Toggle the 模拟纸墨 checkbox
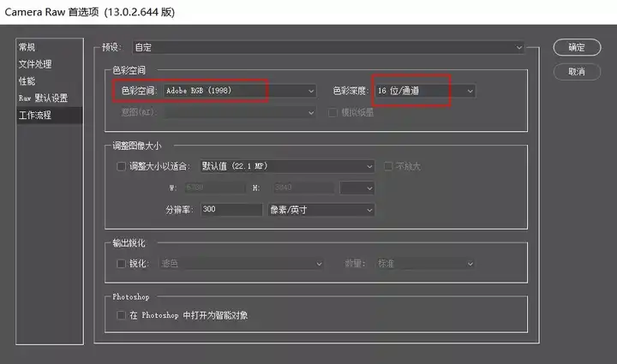Screen dimensions: 617x364 pyautogui.click(x=332, y=113)
